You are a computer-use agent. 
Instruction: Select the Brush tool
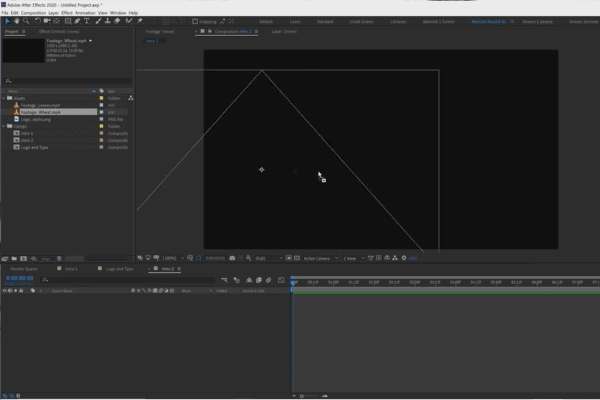point(98,21)
